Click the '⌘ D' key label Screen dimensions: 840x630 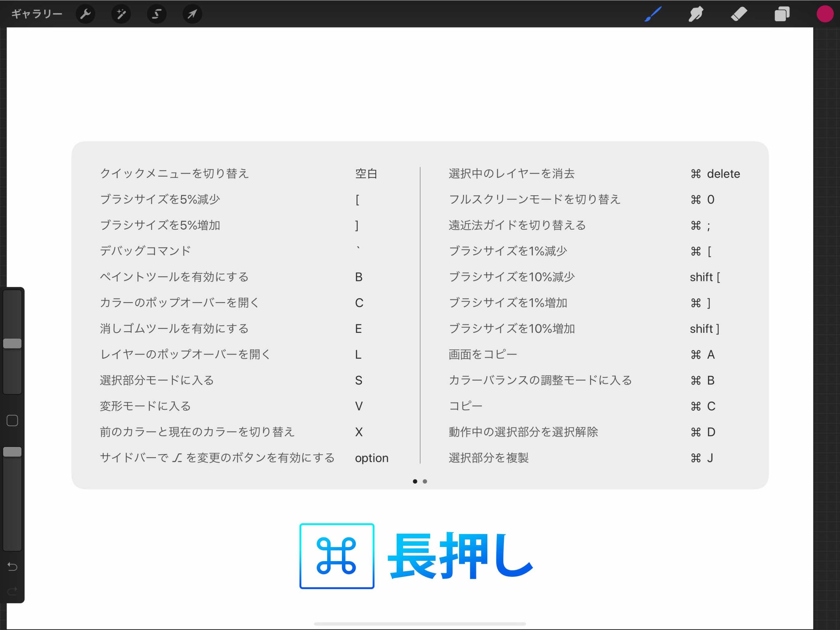click(703, 432)
